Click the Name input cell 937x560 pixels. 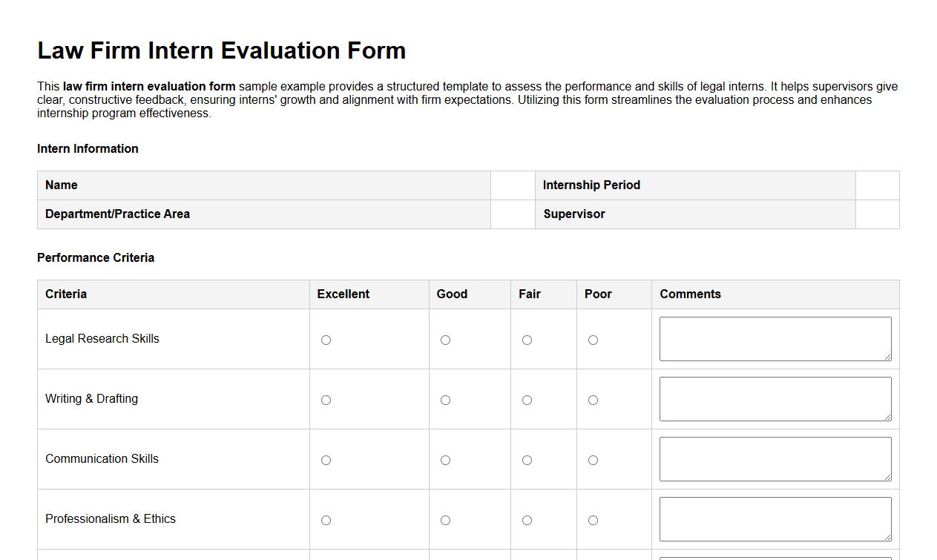click(x=512, y=185)
